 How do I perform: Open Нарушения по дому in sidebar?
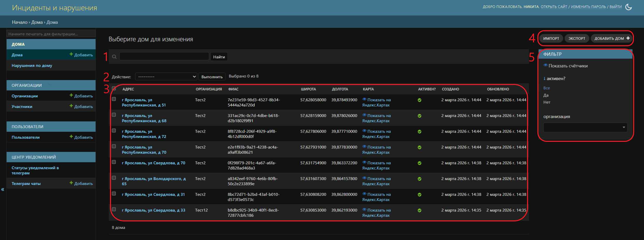32,66
